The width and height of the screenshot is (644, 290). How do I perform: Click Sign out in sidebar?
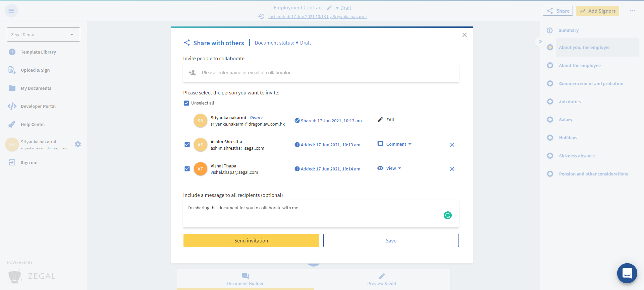(x=29, y=162)
